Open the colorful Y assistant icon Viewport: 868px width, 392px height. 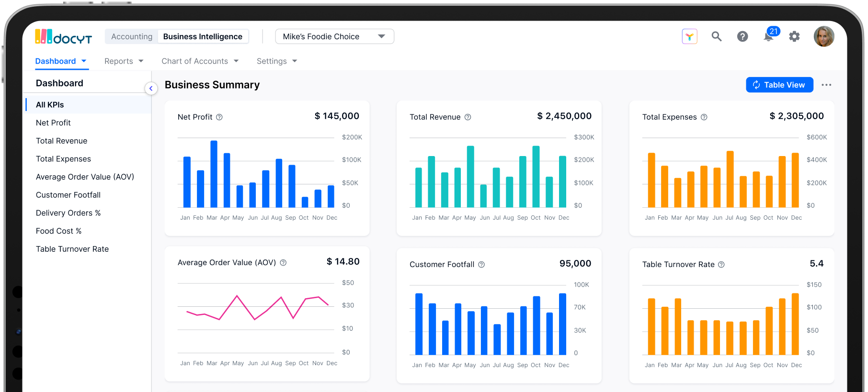pyautogui.click(x=689, y=36)
